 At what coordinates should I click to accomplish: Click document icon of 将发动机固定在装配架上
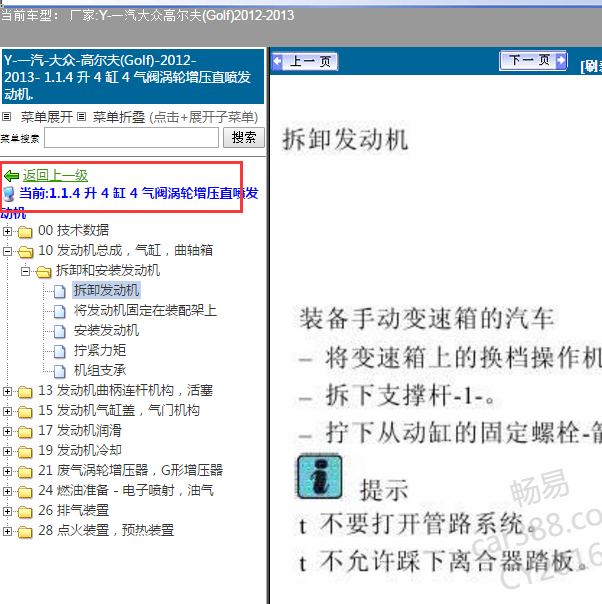tap(59, 311)
